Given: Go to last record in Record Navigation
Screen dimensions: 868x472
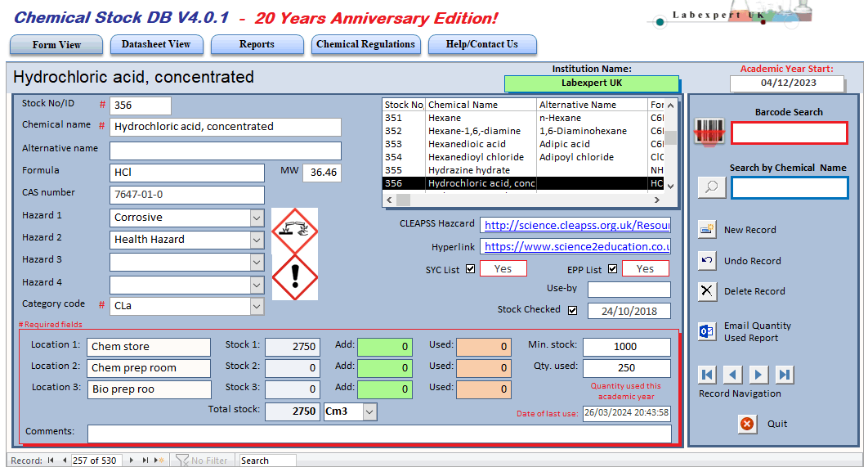Looking at the screenshot, I should point(785,375).
